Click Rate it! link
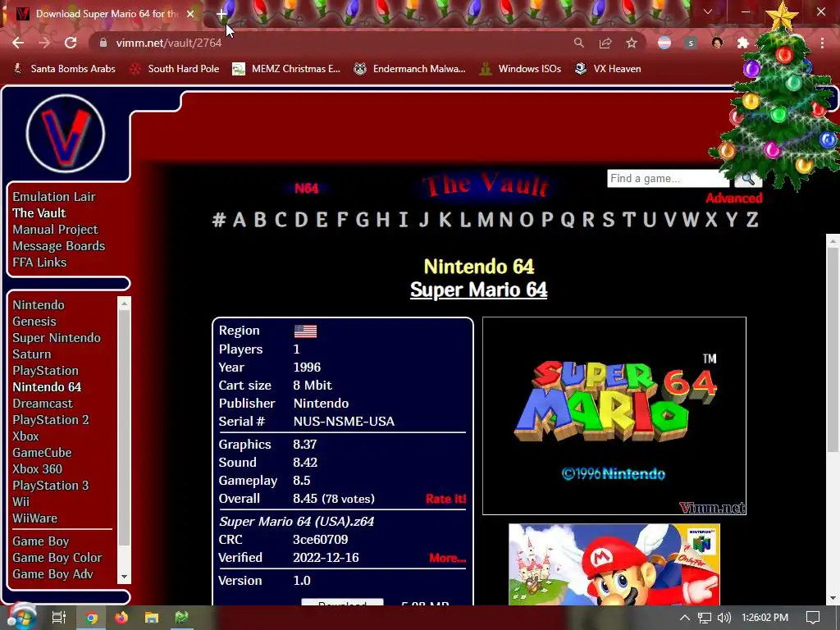 [445, 500]
